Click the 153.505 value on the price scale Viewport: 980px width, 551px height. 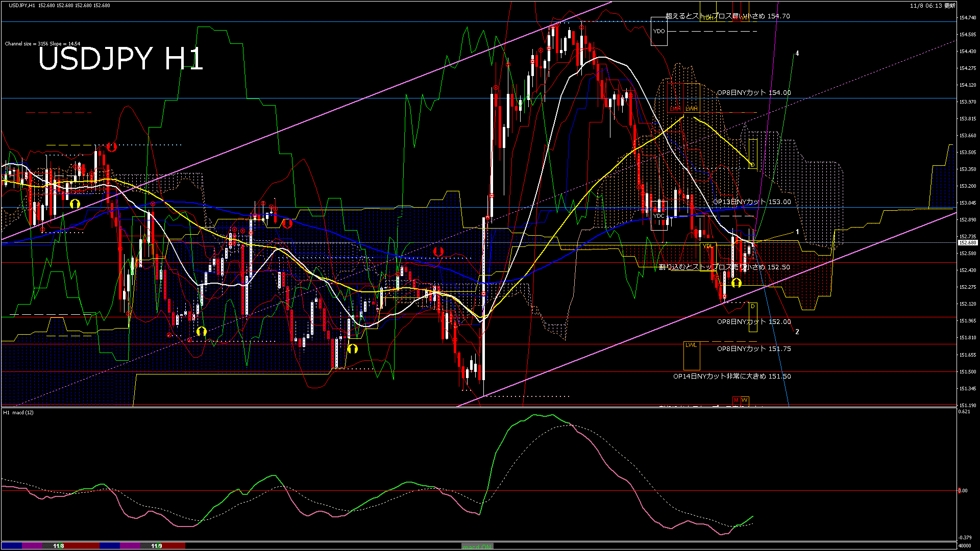[x=968, y=153]
